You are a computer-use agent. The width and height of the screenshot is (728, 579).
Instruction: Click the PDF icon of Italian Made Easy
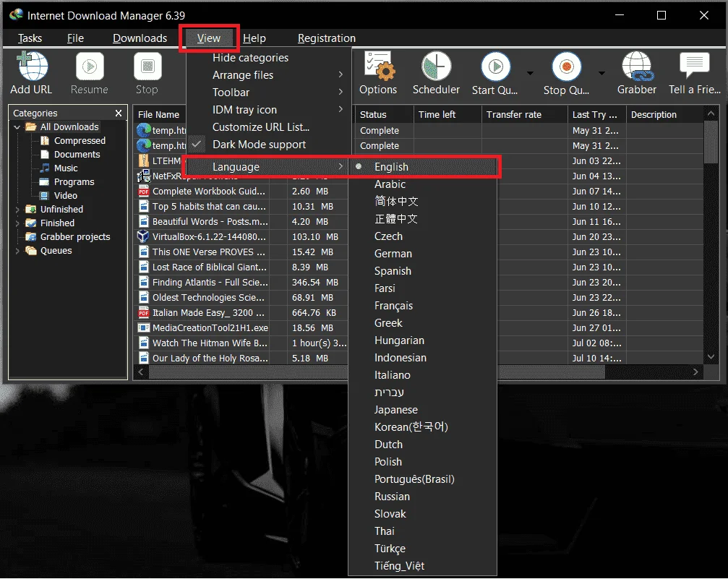click(x=143, y=312)
